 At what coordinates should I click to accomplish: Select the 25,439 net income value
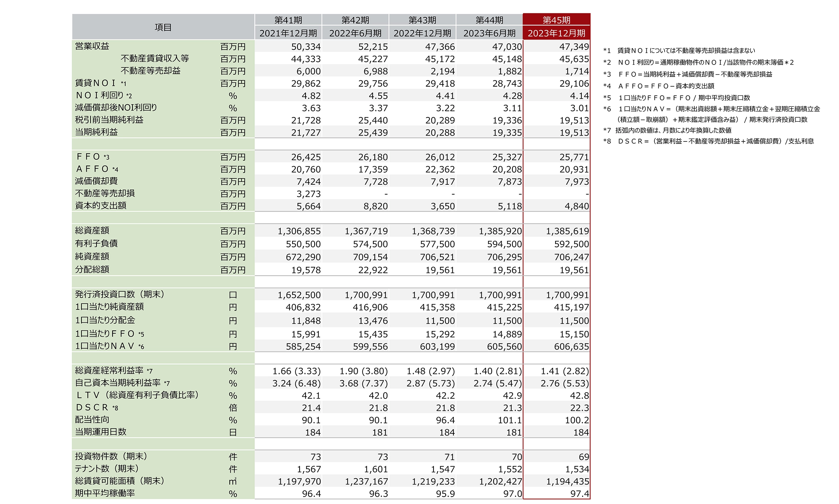tap(373, 133)
